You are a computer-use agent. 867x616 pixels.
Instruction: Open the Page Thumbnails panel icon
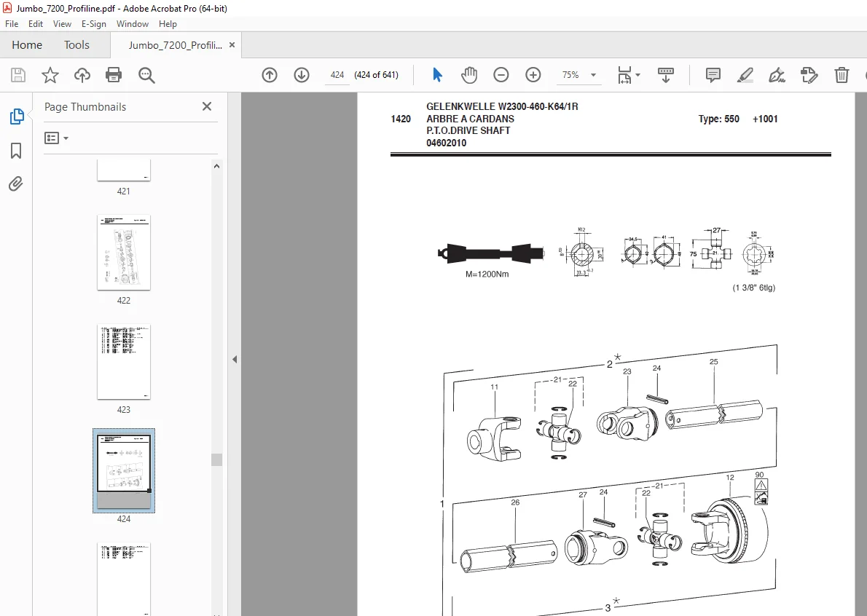coord(17,117)
